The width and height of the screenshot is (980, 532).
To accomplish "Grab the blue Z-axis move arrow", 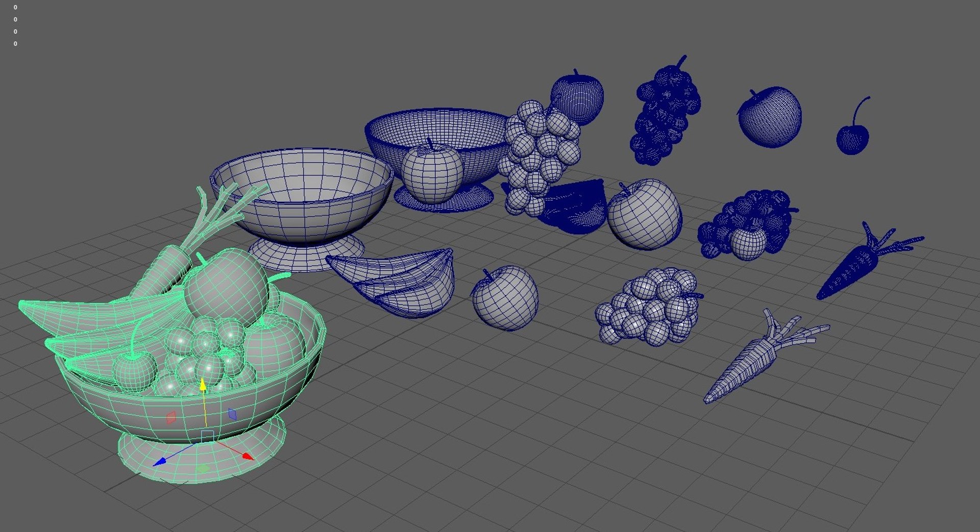I will [x=160, y=462].
